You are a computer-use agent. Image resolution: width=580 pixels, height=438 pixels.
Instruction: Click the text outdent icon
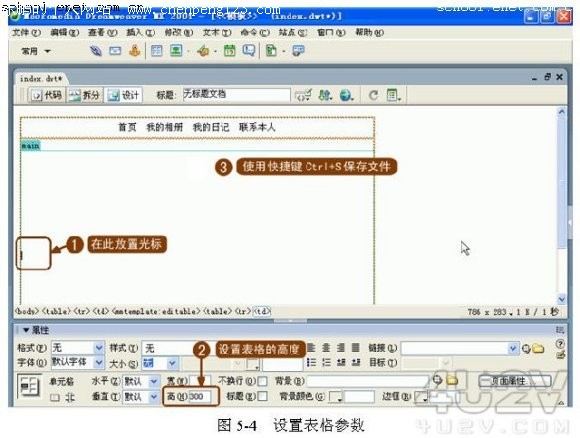pyautogui.click(x=341, y=362)
